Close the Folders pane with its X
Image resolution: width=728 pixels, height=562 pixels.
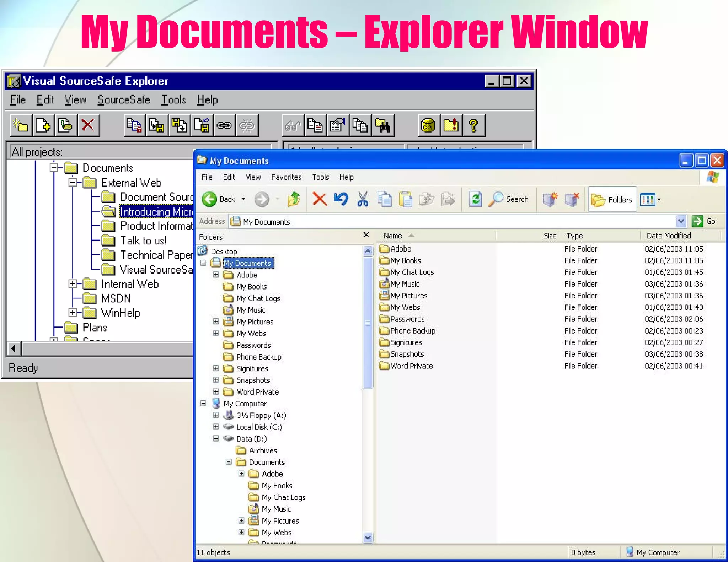(366, 235)
